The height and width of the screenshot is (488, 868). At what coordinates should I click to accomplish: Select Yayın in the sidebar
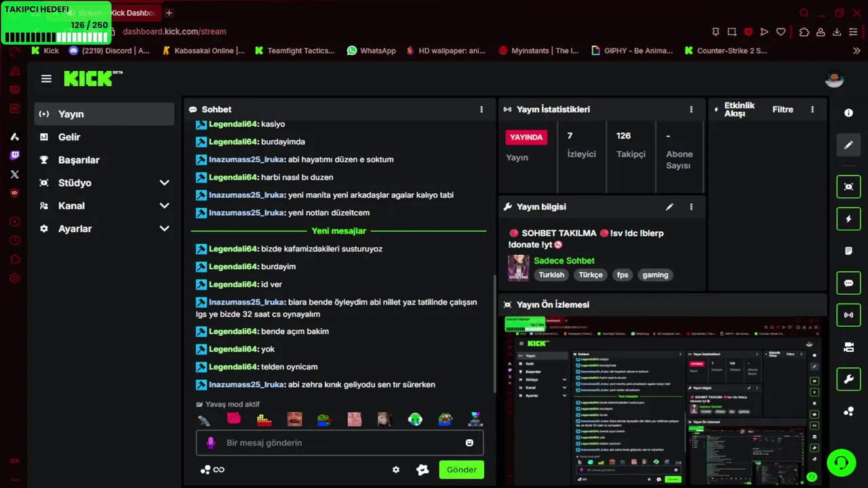[x=104, y=114]
